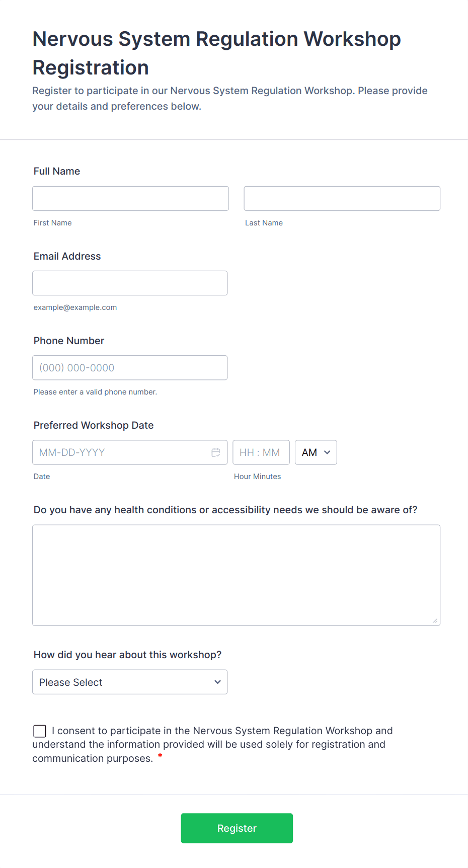This screenshot has width=468, height=868.
Task: Click the Phone Number field with (000) placeholder
Action: [130, 367]
